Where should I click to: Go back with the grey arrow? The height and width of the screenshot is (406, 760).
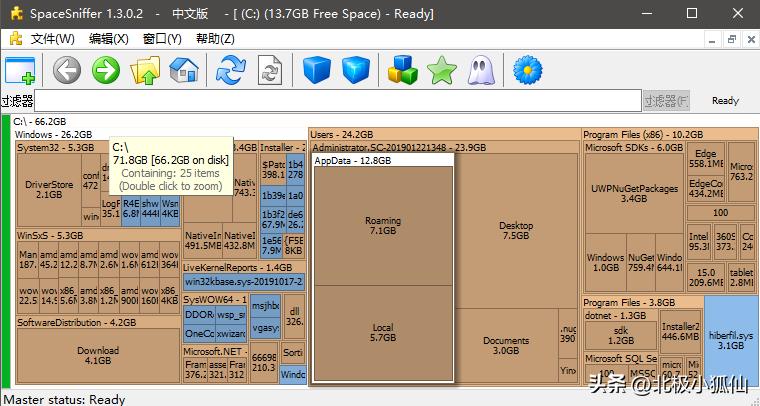67,70
